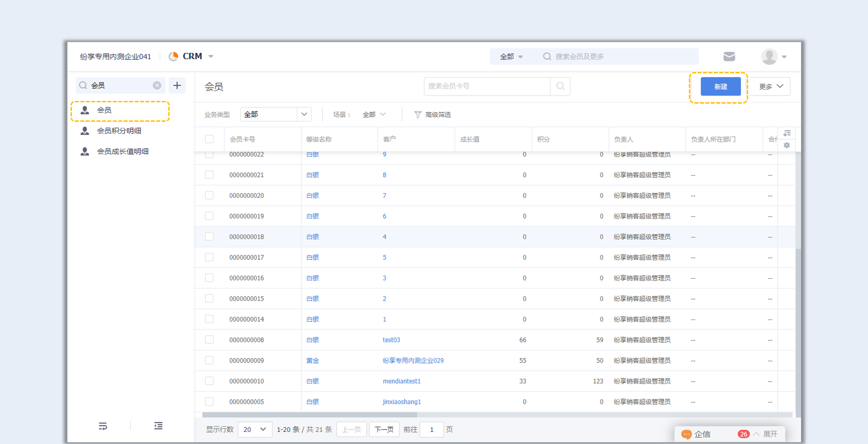Open 会员积分明细 in the sidebar
Screen dimensions: 868x444
coord(119,131)
